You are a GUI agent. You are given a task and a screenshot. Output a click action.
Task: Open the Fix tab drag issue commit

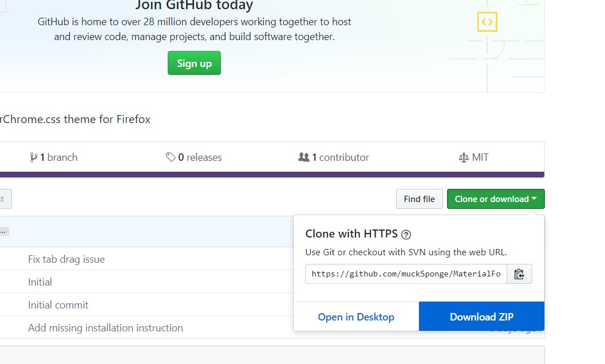(66, 259)
